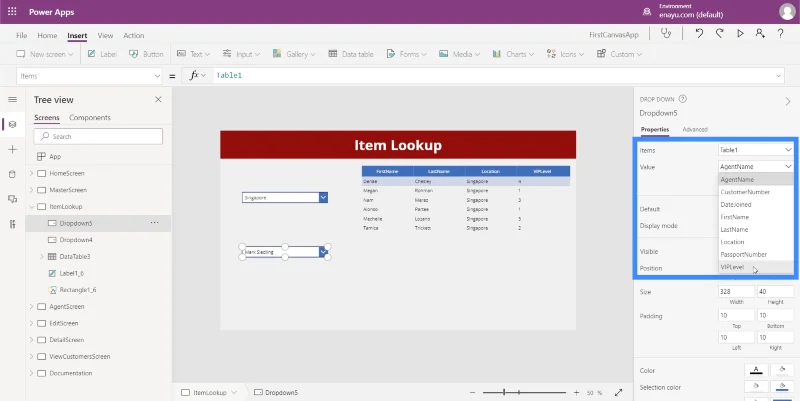This screenshot has width=800, height=401.
Task: Open Advanced tools icon in left rail
Action: click(x=13, y=224)
